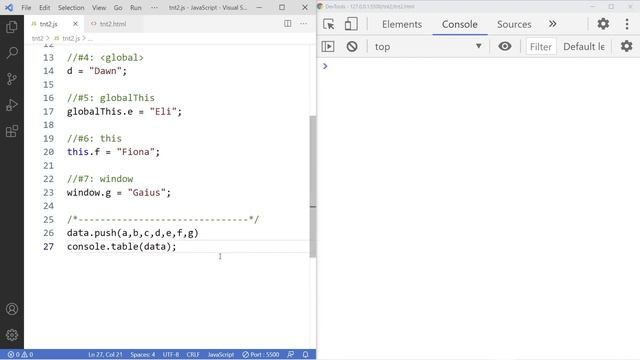Change indentation via Spaces: 4

pos(142,354)
